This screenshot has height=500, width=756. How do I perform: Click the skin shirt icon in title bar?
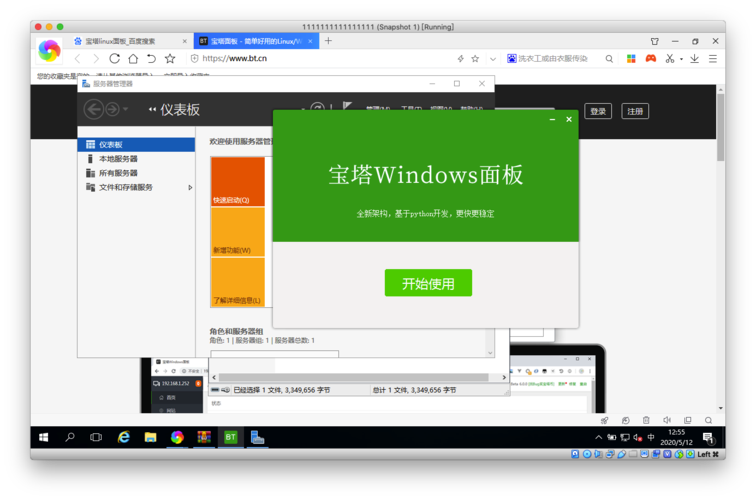click(654, 41)
